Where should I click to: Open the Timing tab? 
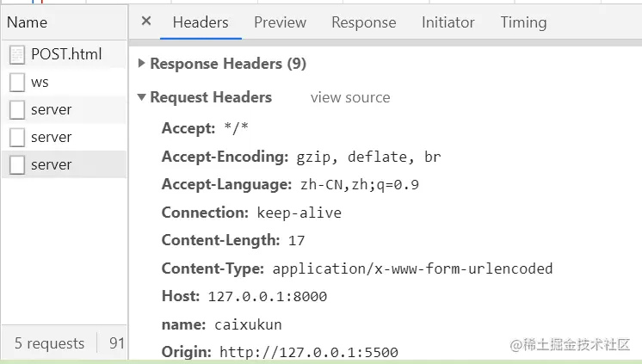(523, 22)
